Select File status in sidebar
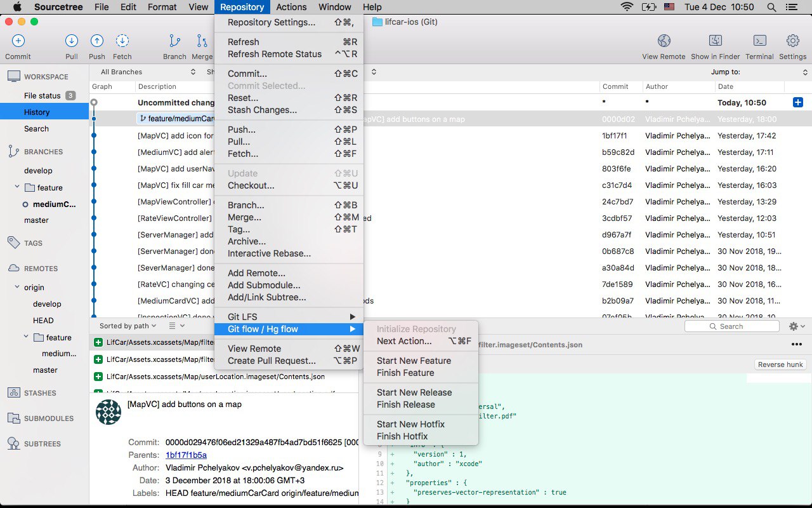The height and width of the screenshot is (508, 812). (44, 96)
